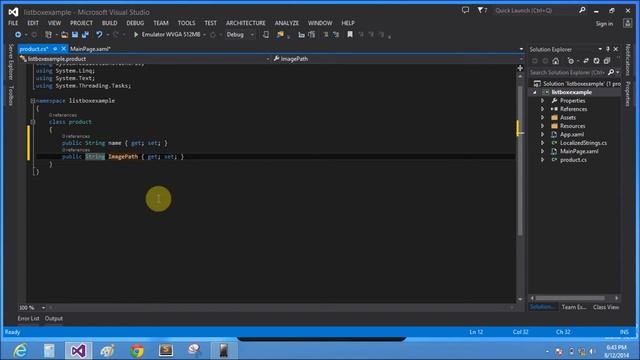The width and height of the screenshot is (640, 360).
Task: Open Internet Explorer from the taskbar
Action: pyautogui.click(x=20, y=351)
